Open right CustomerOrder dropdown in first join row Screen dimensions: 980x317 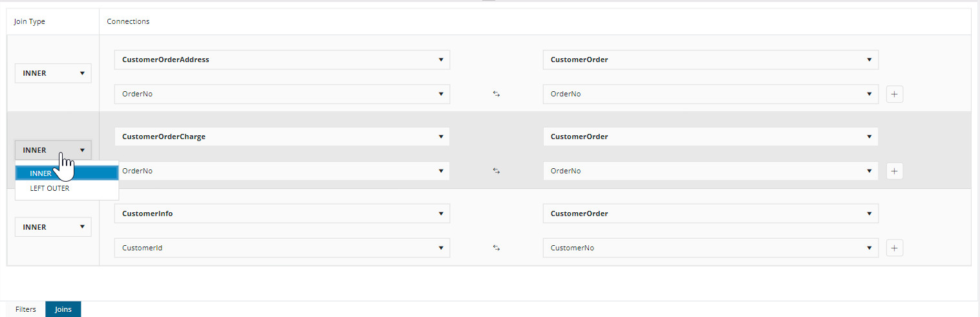710,60
